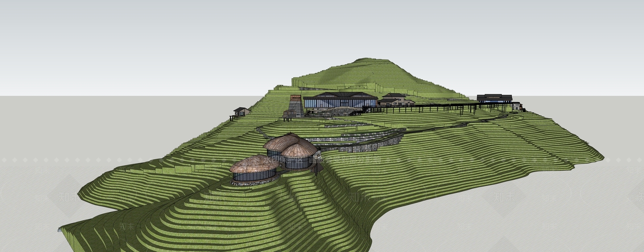Image resolution: width=644 pixels, height=252 pixels.
Task: Select the small isolated hut on the left slope
Action: point(241,112)
